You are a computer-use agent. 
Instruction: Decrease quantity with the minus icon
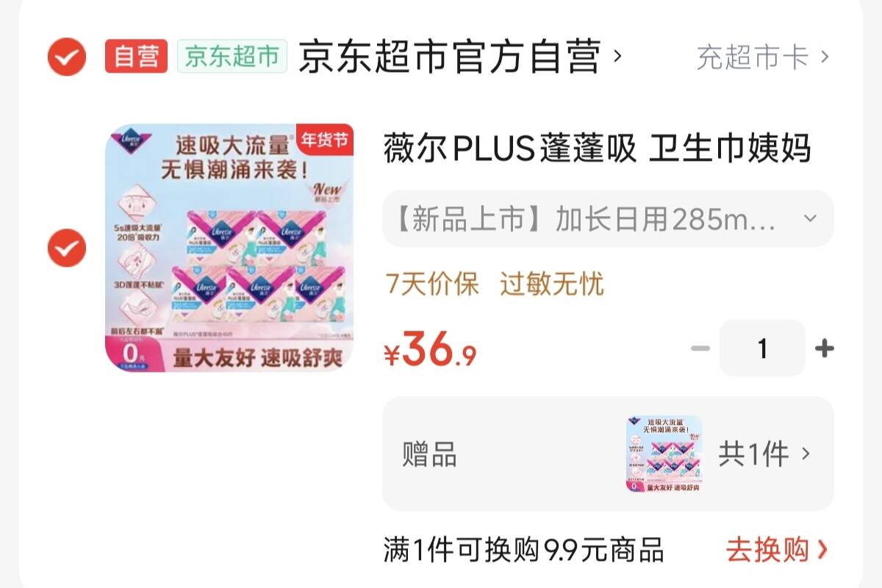(700, 348)
